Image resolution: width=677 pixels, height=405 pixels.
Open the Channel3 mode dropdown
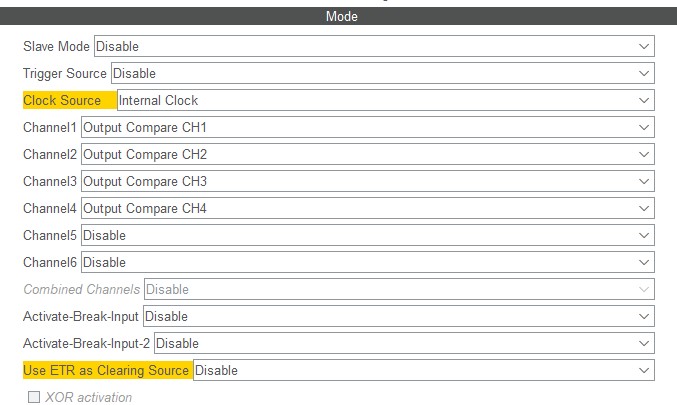[367, 181]
